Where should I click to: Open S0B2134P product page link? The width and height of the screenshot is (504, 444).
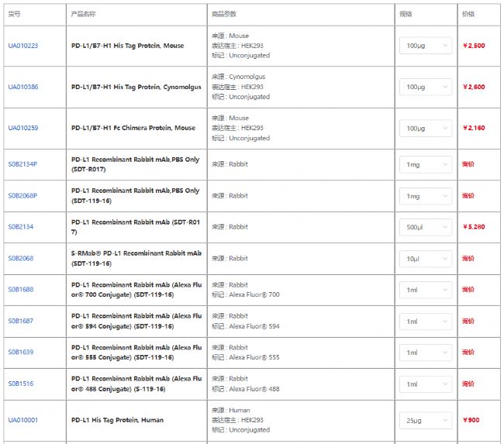click(22, 164)
